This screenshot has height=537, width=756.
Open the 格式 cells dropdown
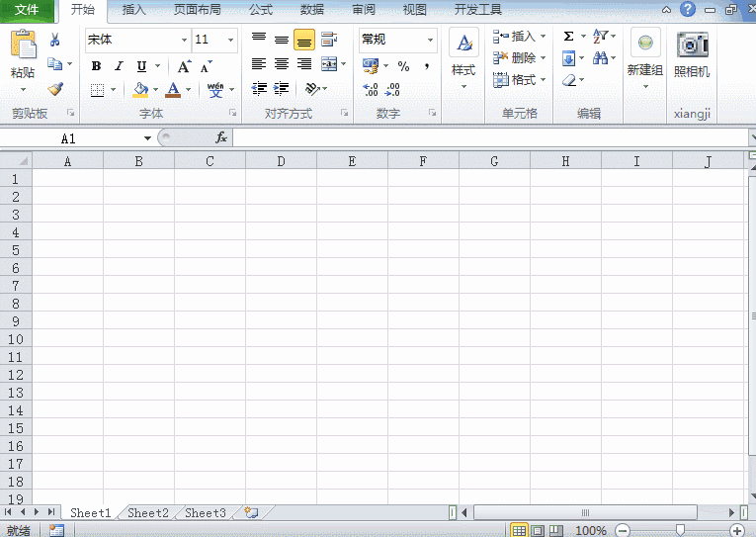tap(543, 79)
